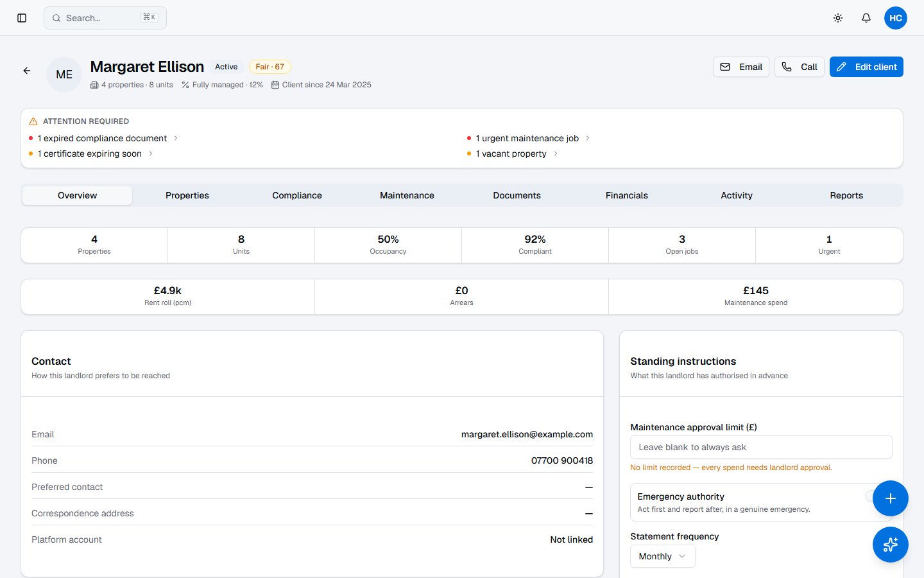
Task: Click the Email button
Action: [x=741, y=67]
